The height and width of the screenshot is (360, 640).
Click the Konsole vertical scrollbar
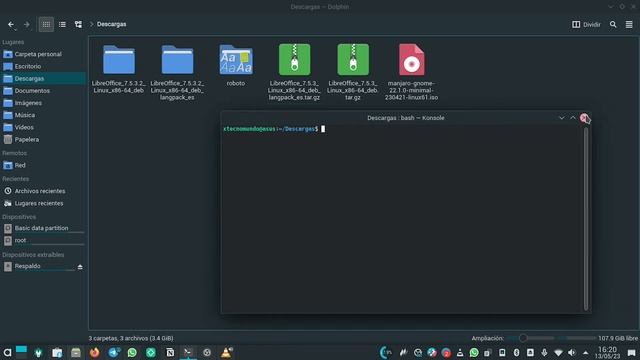586,219
